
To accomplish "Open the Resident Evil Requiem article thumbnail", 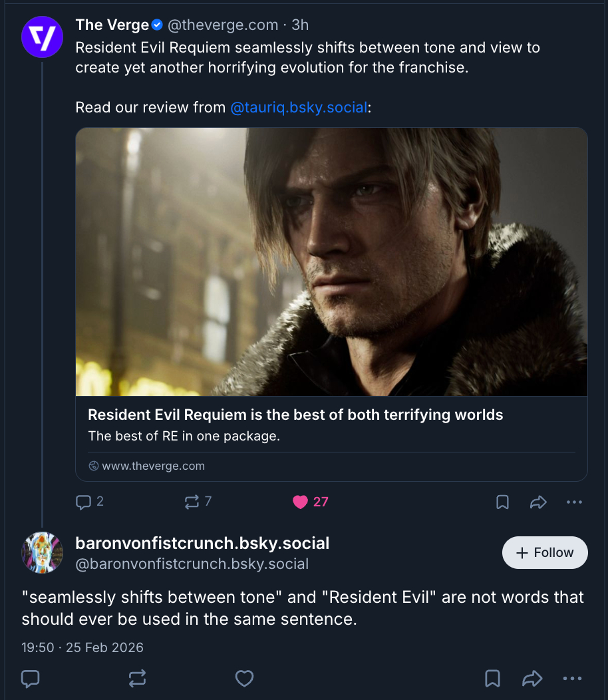I will pyautogui.click(x=331, y=262).
